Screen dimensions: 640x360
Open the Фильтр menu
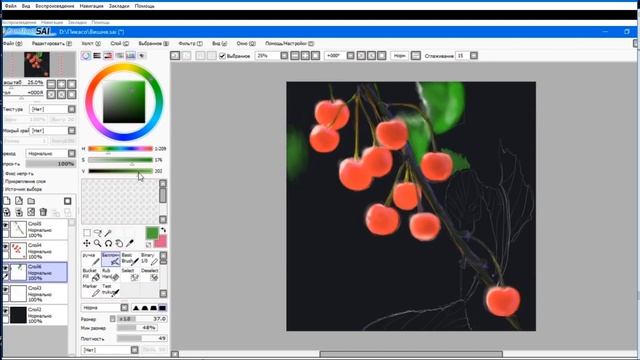pos(190,43)
